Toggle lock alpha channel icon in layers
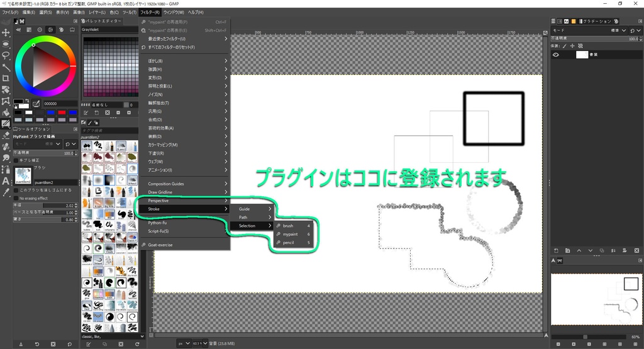The width and height of the screenshot is (644, 349). point(580,46)
